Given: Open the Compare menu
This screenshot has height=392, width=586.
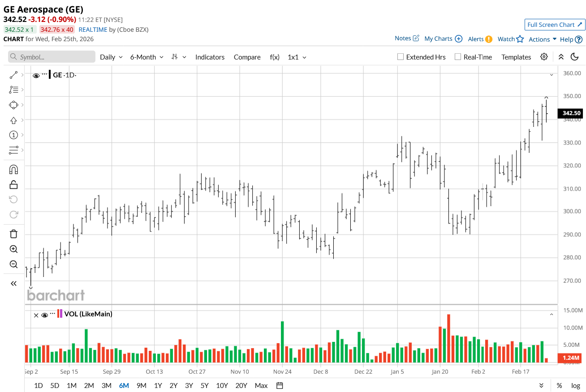Looking at the screenshot, I should point(247,57).
